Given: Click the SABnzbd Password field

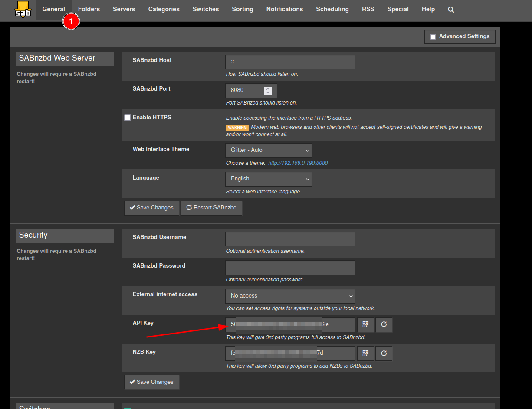Looking at the screenshot, I should 290,268.
